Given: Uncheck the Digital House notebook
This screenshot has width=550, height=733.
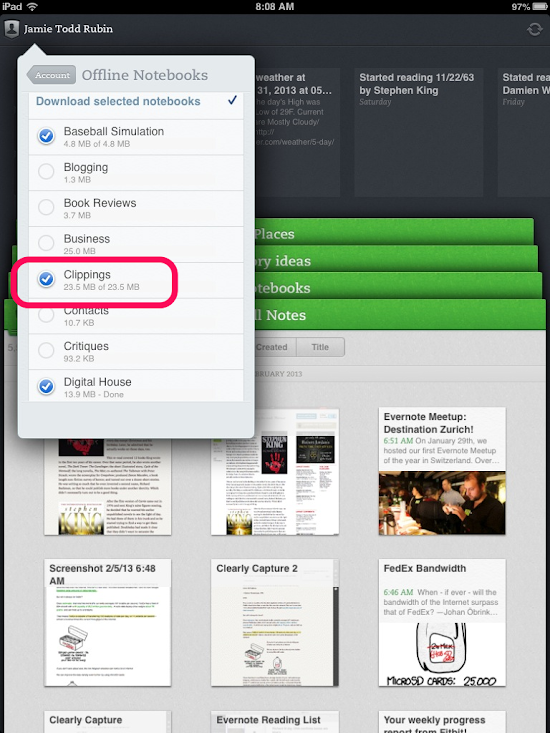Looking at the screenshot, I should [46, 386].
